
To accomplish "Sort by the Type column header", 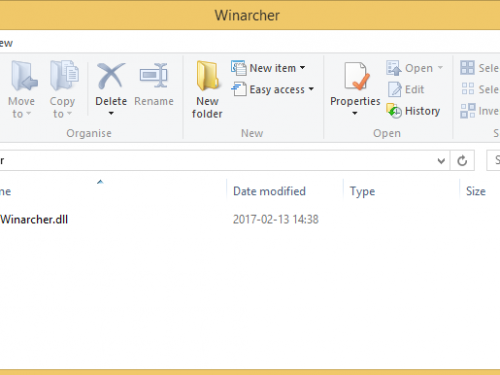I will tap(362, 191).
